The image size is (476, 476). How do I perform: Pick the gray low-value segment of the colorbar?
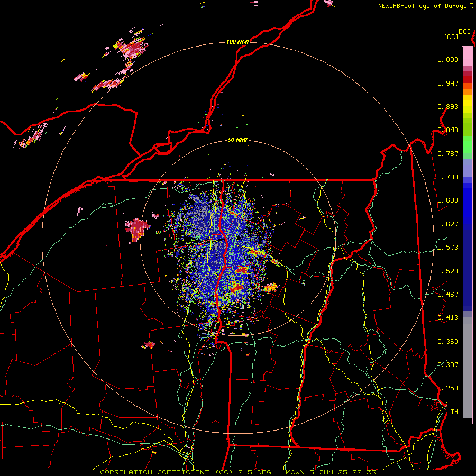467,368
